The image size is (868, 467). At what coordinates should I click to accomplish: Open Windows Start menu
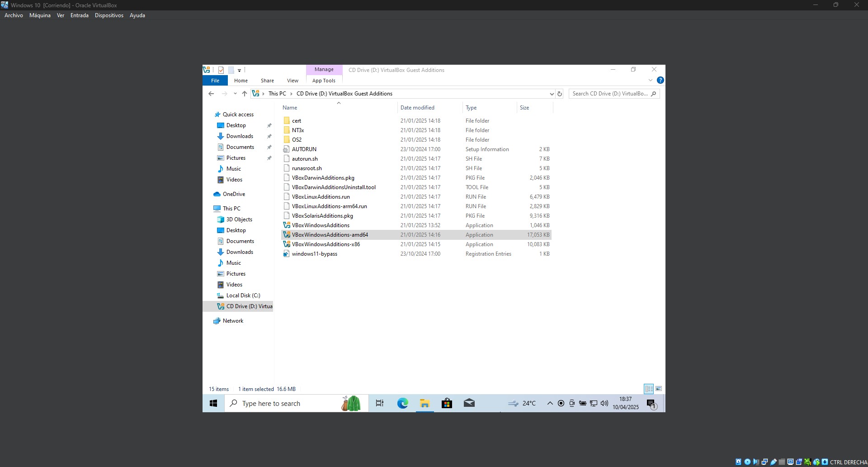(213, 403)
